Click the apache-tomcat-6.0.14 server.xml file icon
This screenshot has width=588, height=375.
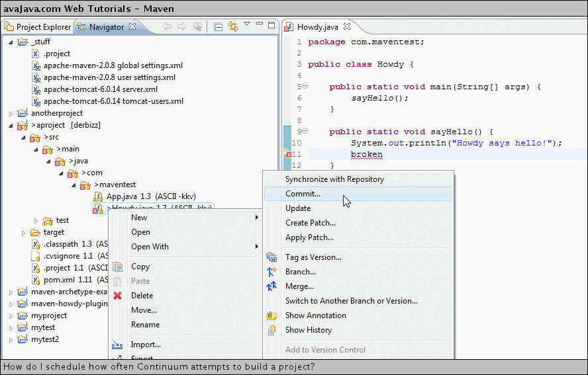36,89
